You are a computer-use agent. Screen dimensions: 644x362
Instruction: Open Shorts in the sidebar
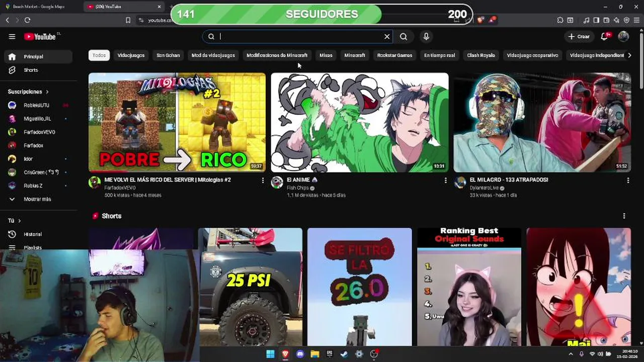(38, 70)
